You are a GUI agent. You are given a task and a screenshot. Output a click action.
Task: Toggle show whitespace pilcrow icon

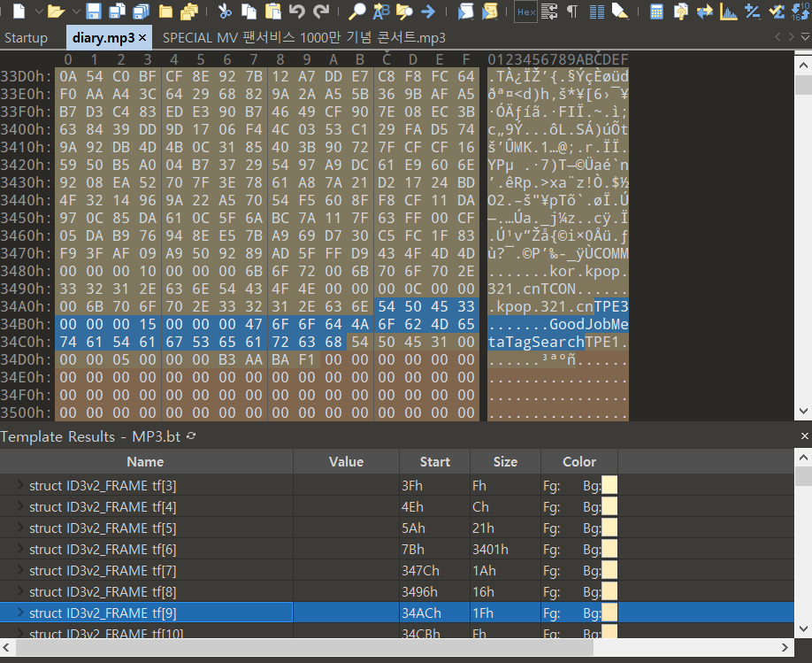click(x=572, y=11)
